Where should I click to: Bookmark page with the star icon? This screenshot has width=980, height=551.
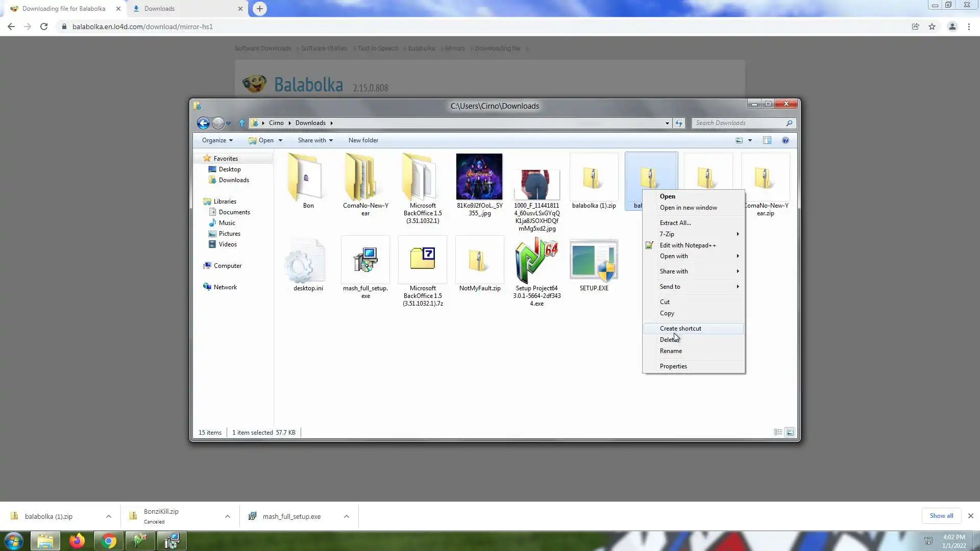[932, 27]
